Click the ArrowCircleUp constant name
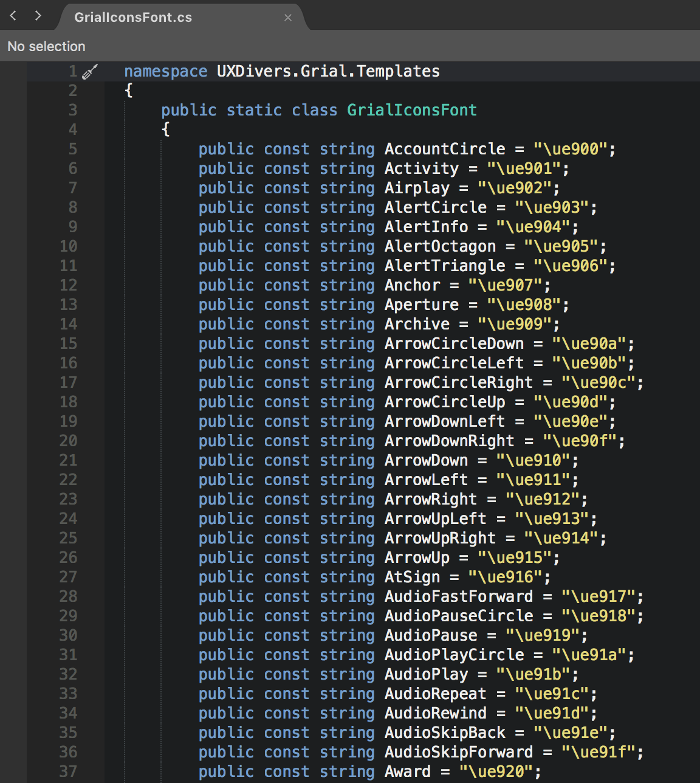Viewport: 700px width, 783px height. (445, 402)
